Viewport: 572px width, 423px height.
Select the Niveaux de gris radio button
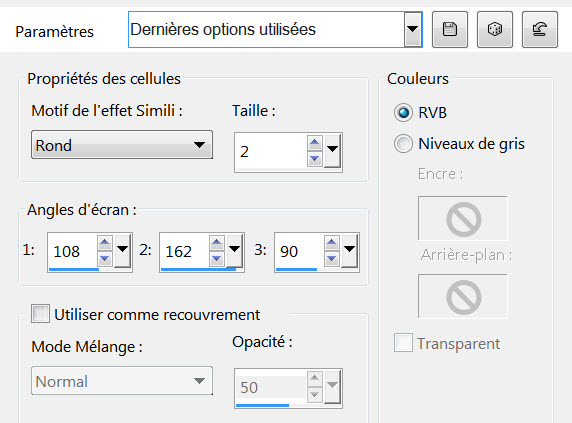(403, 144)
